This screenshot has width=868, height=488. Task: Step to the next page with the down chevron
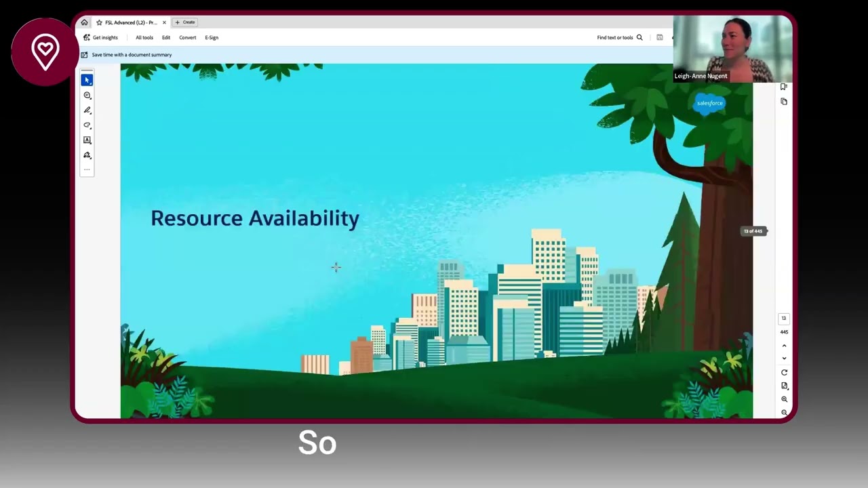784,358
